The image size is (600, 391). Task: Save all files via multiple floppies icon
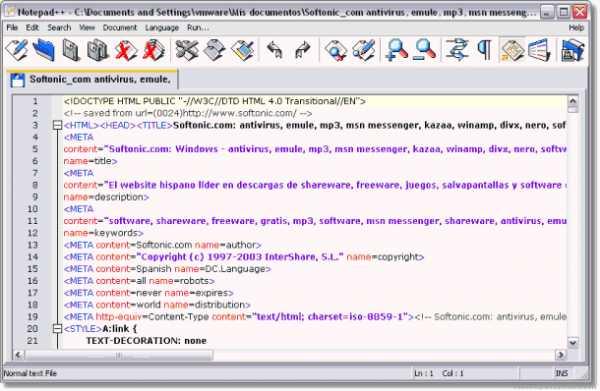(x=98, y=50)
